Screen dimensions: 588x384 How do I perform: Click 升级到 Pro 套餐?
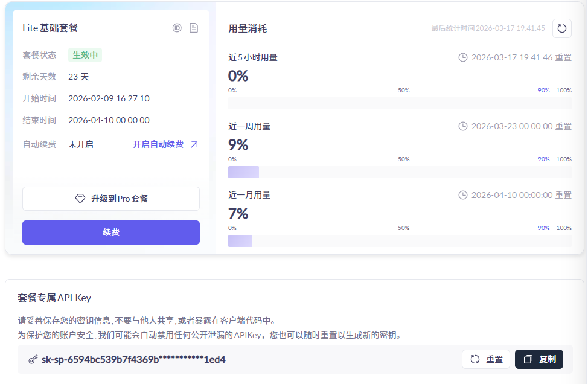click(110, 199)
